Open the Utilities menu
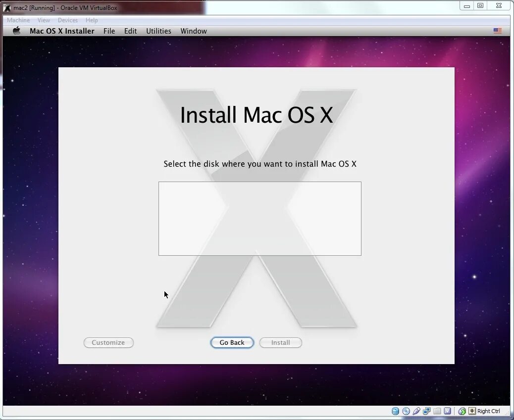 click(158, 31)
